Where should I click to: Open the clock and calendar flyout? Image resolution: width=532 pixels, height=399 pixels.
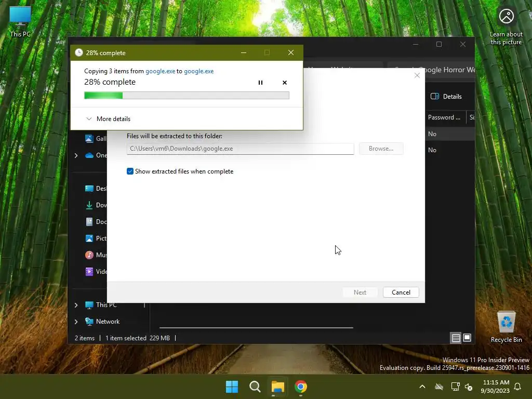pos(495,387)
